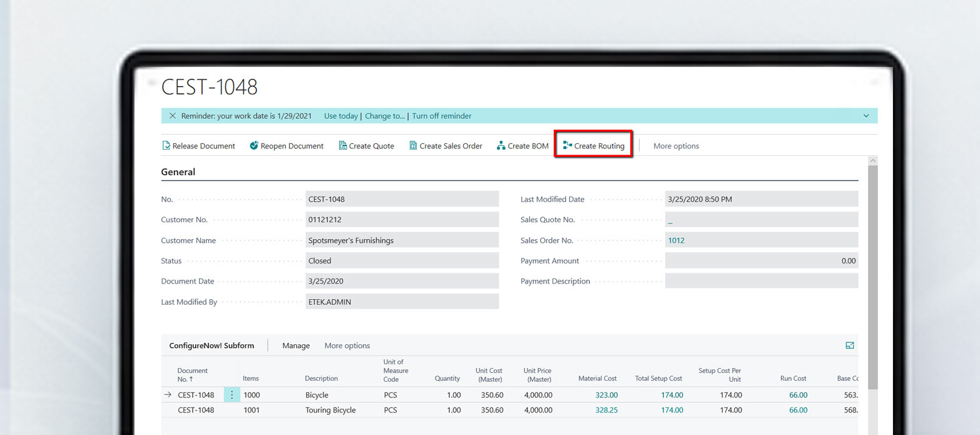
Task: Expand the subform to full view icon
Action: 850,345
